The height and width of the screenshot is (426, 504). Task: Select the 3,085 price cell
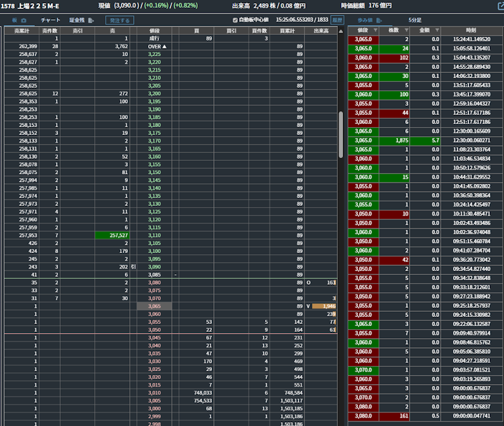(x=154, y=275)
